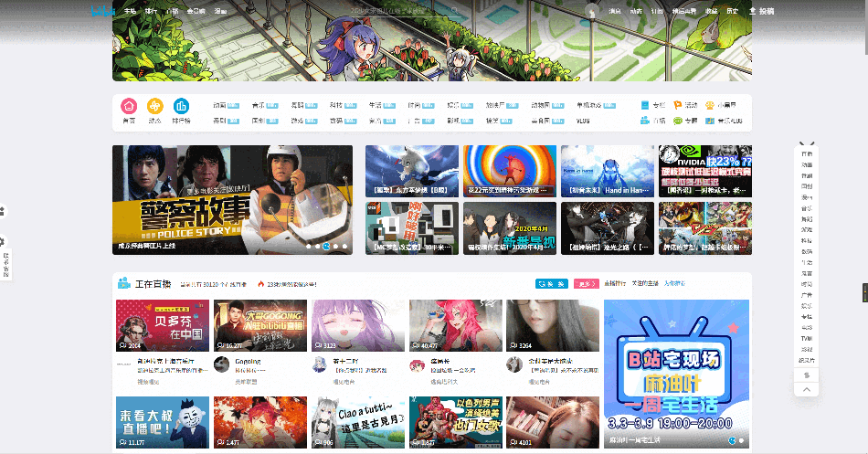Viewport: 868px width, 454px height.
Task: Open the 活动 flag icon link
Action: click(x=678, y=105)
